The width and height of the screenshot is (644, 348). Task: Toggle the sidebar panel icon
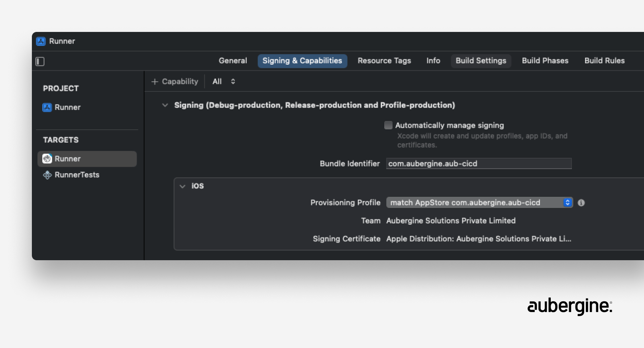click(x=40, y=61)
